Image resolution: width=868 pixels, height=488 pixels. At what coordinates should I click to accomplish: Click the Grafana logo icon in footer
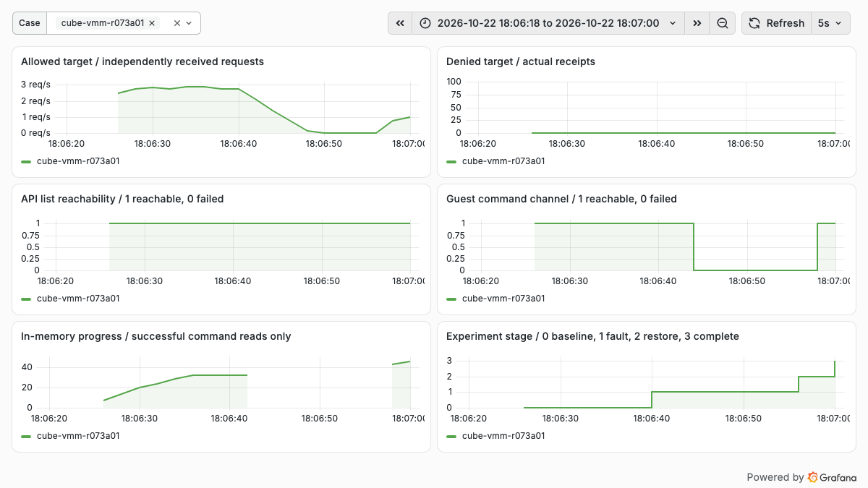tap(813, 477)
